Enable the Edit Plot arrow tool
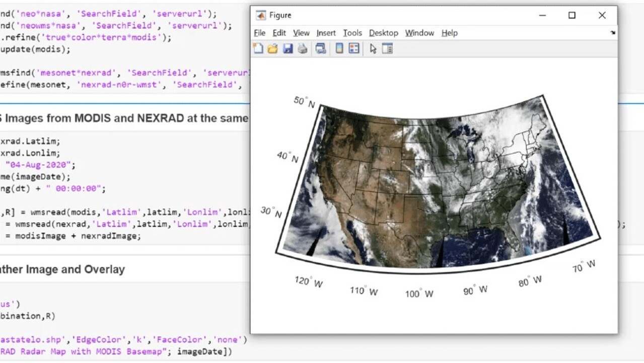 point(373,48)
